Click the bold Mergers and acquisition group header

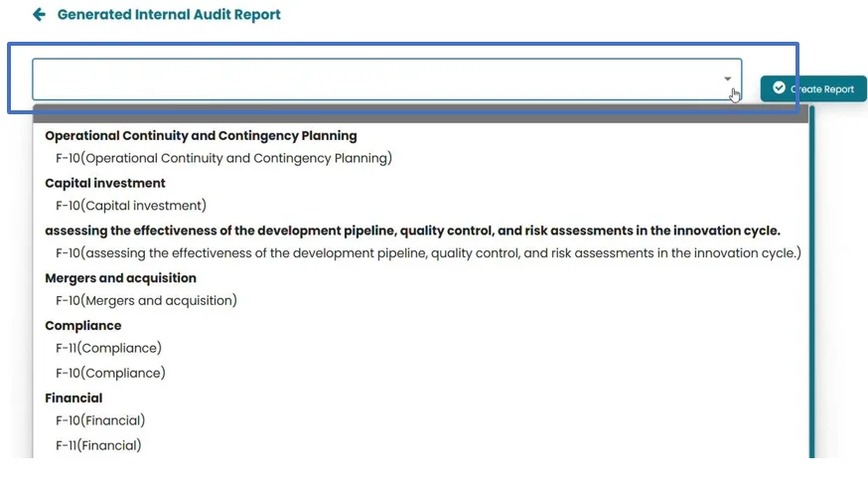[120, 278]
